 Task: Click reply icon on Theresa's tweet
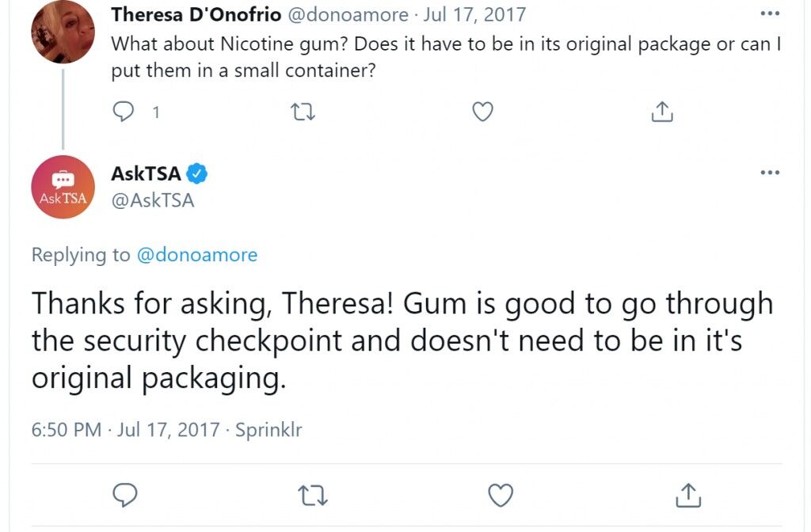tap(123, 112)
